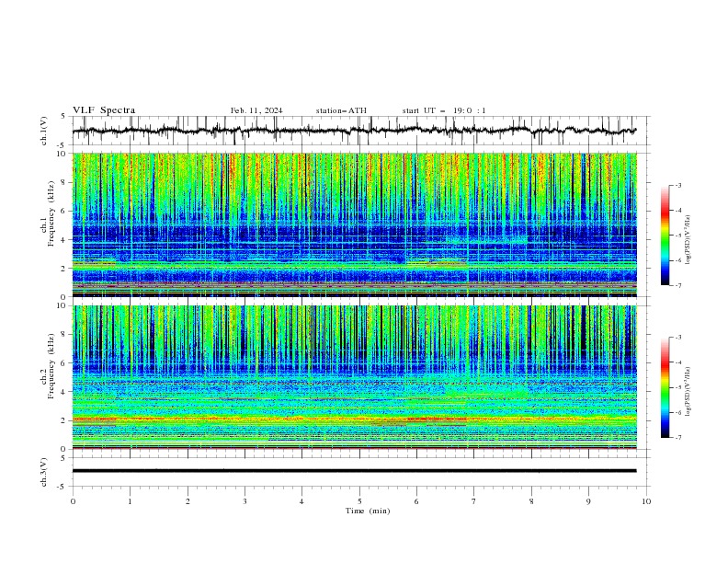The height and width of the screenshot is (563, 728).
Task: Click the 'station=ATH' header label
Action: click(x=341, y=110)
